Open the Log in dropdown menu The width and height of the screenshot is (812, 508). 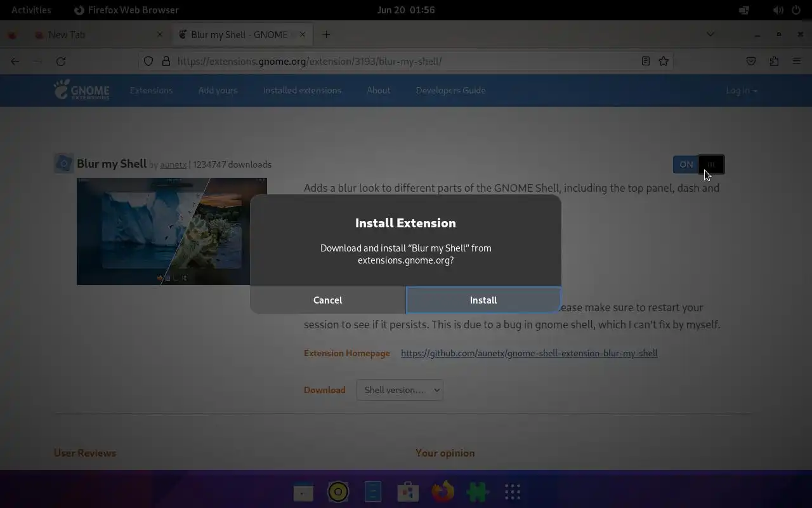pyautogui.click(x=742, y=90)
